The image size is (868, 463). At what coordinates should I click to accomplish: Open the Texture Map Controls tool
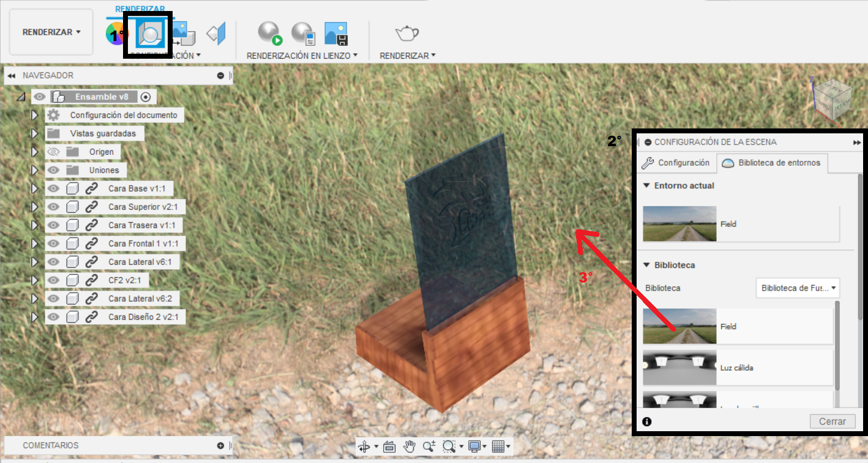[216, 34]
